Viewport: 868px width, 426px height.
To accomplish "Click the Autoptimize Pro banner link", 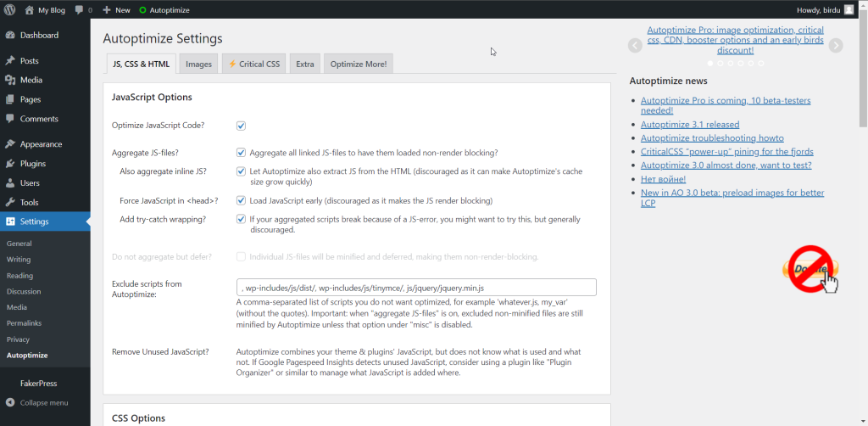I will (735, 40).
